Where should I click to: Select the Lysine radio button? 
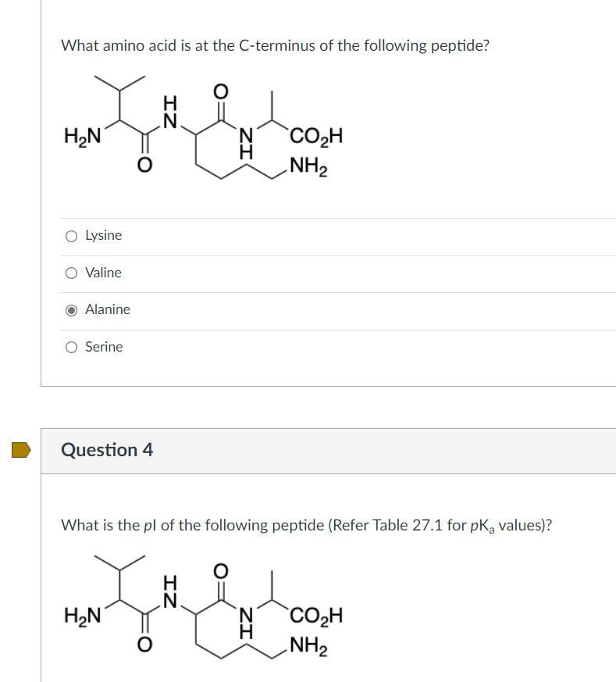pyautogui.click(x=71, y=235)
